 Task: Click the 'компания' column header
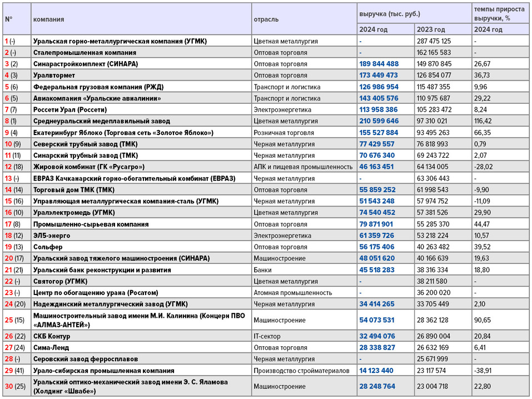coord(48,19)
